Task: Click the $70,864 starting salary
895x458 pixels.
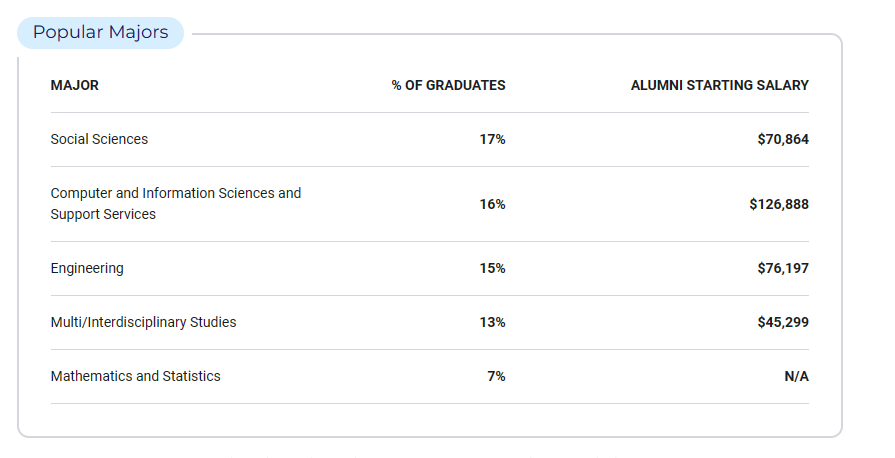Action: (x=783, y=139)
